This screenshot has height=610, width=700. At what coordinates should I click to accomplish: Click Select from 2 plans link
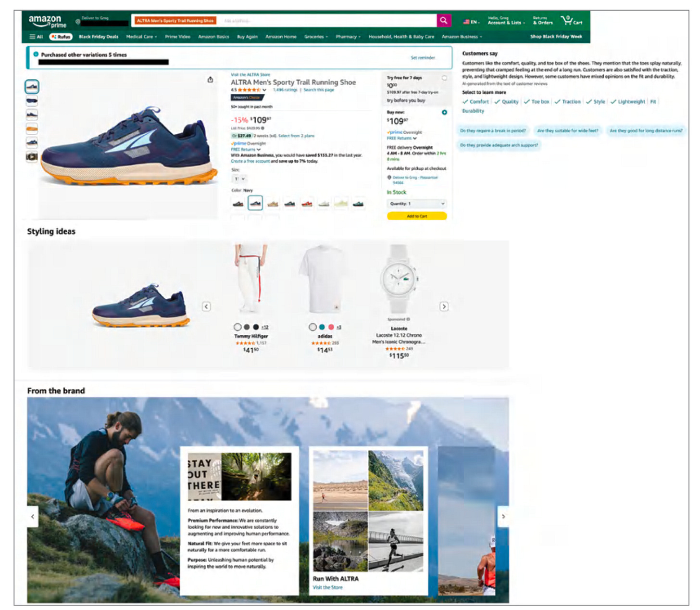296,136
